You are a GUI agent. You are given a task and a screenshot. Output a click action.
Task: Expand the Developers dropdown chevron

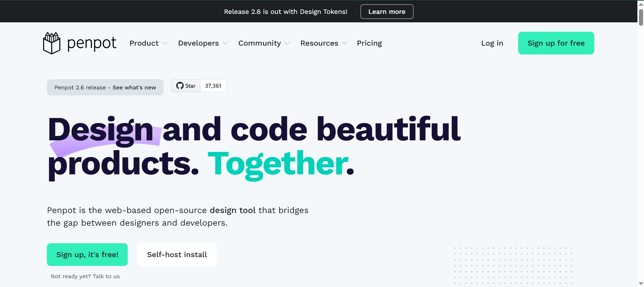pyautogui.click(x=225, y=43)
